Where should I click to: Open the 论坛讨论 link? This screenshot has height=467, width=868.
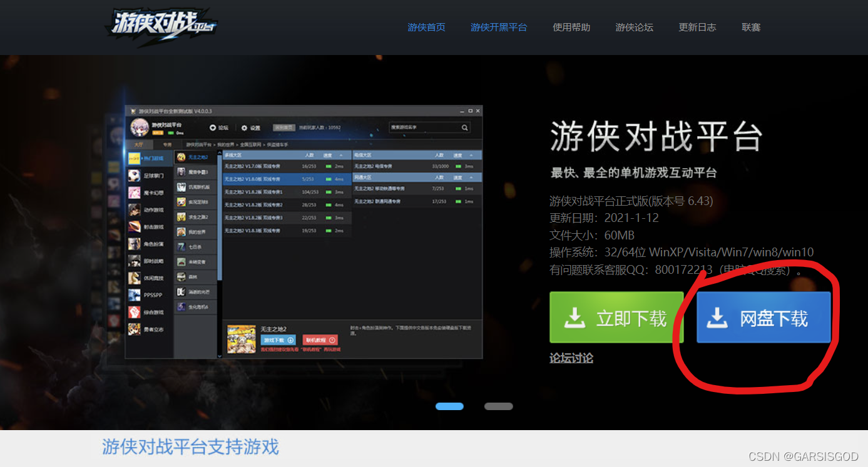pyautogui.click(x=571, y=358)
